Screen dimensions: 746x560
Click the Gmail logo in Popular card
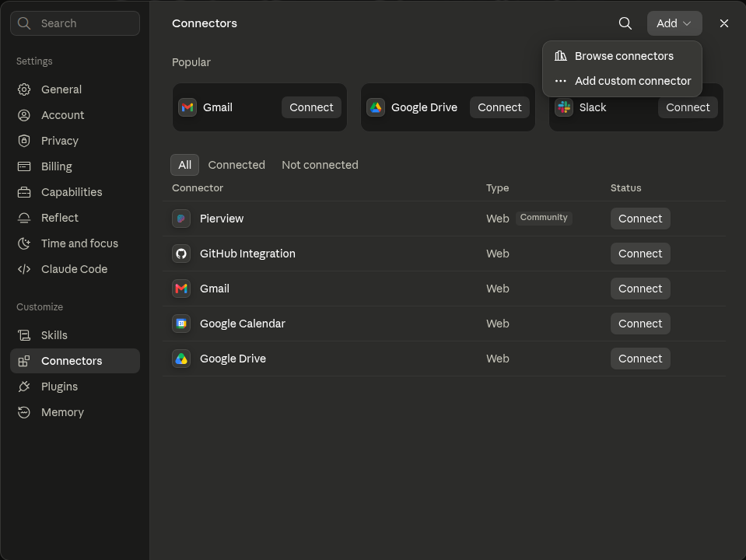click(187, 107)
